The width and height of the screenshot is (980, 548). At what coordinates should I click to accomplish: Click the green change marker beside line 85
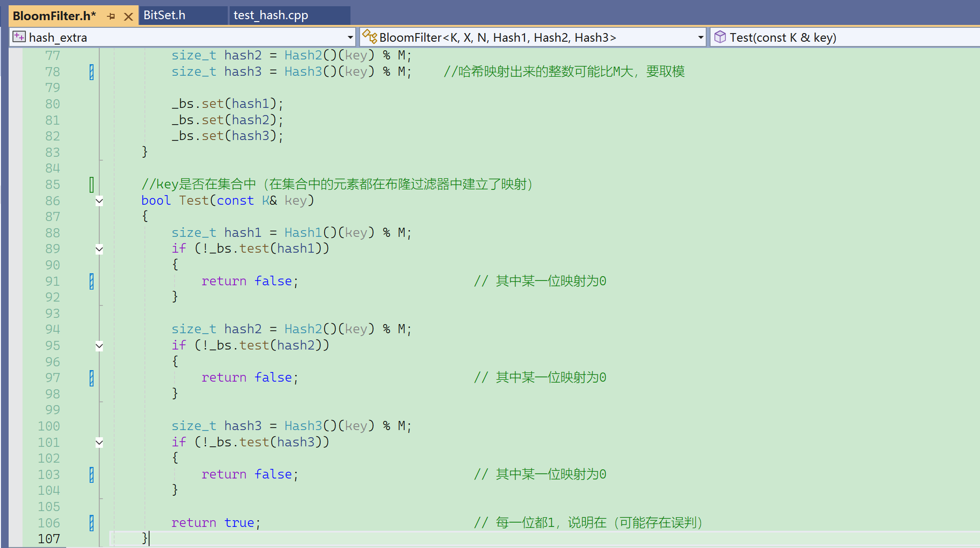point(92,185)
